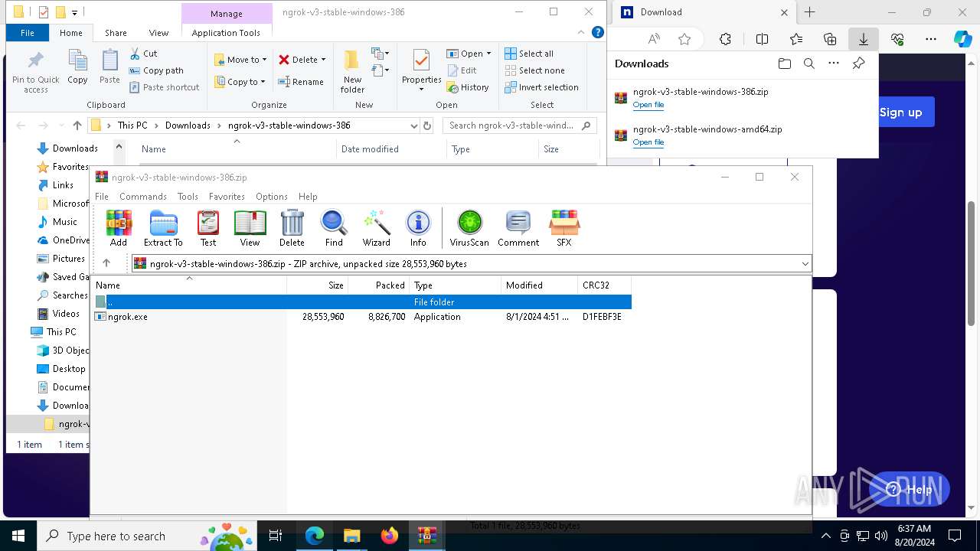
Task: Select Pictures in Explorer navigation pane
Action: coord(61,259)
